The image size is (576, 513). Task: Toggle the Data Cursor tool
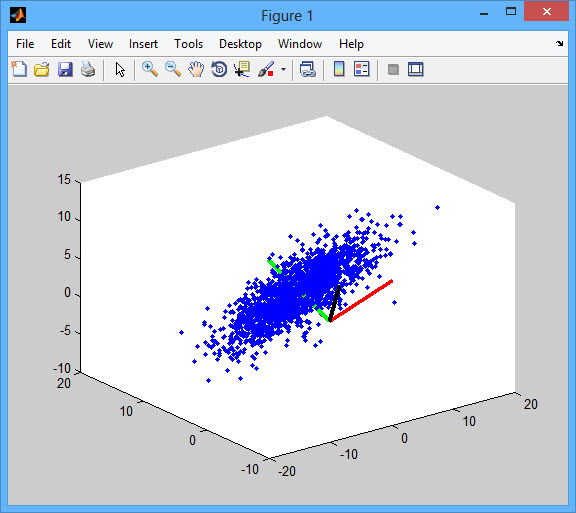(x=242, y=69)
